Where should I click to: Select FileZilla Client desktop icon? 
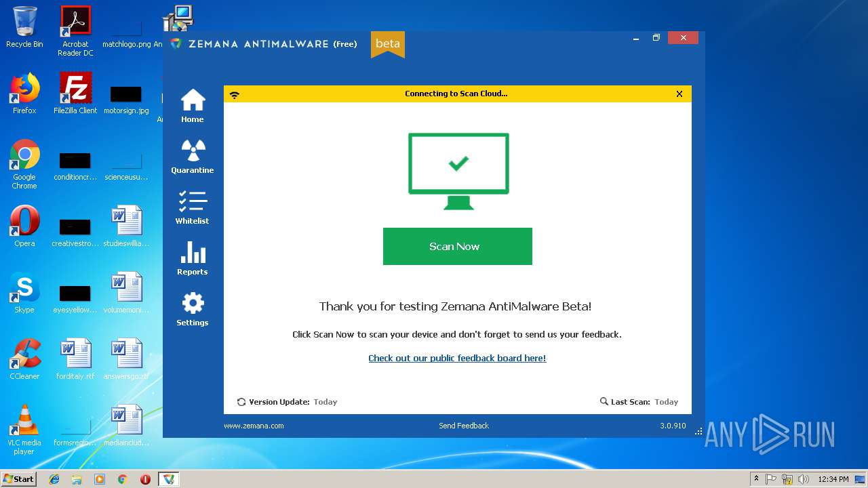click(75, 94)
